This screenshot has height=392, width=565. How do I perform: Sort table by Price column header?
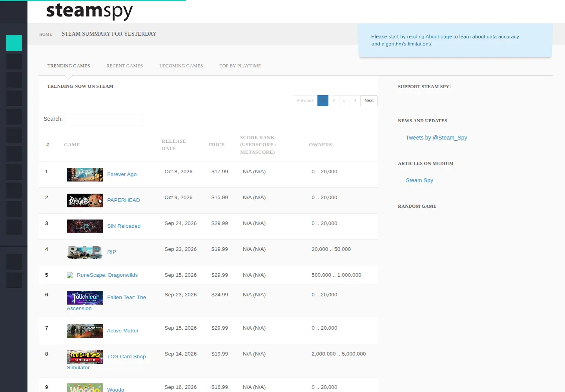217,145
